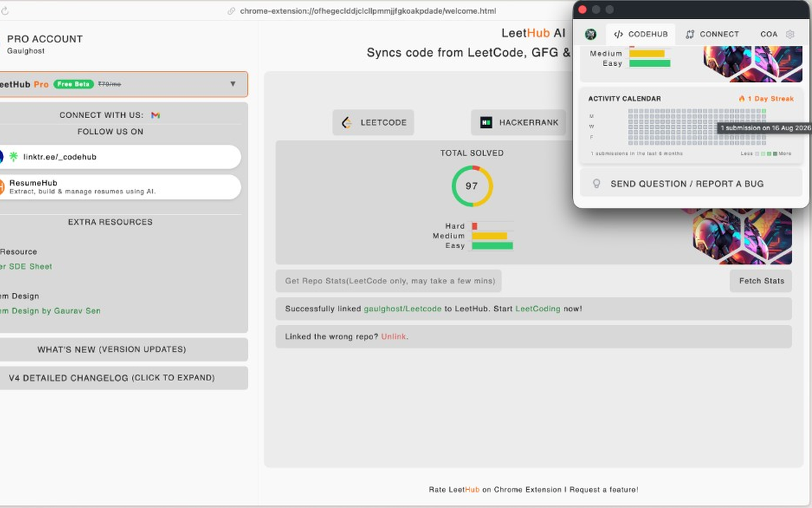Click the Free Beta badge
This screenshot has width=812, height=508.
[74, 84]
